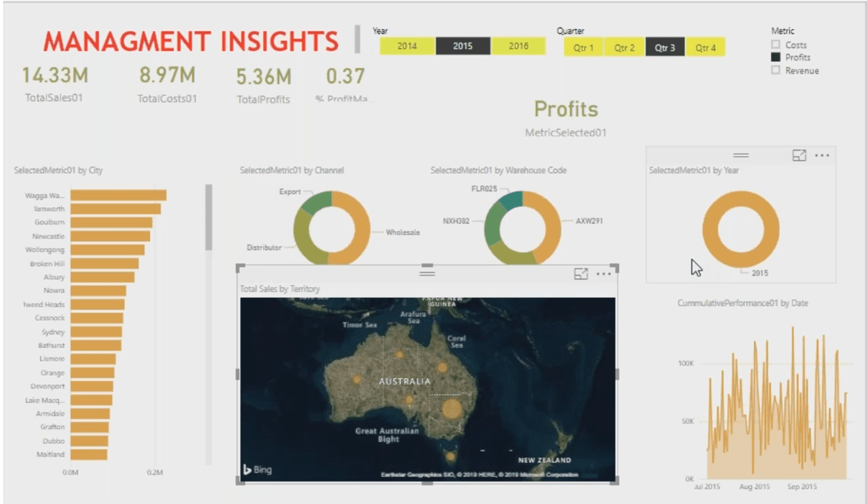Screen dimensions: 867x504
Task: Click the Wollongong bar in city chart
Action: pos(107,250)
